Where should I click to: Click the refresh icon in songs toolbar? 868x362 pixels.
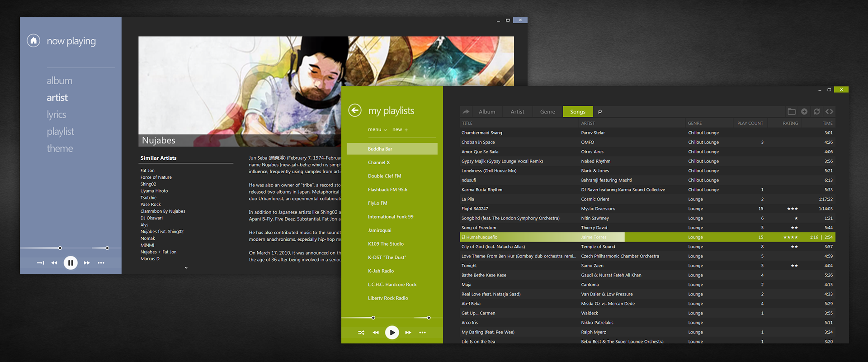coord(816,112)
